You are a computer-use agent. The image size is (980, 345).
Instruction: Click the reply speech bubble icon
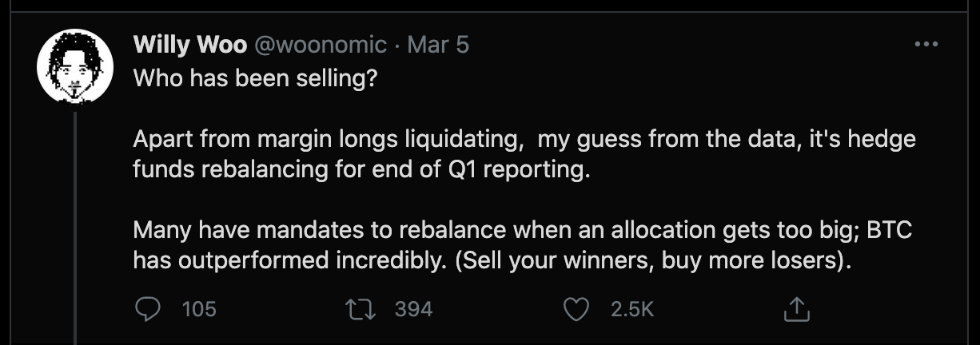[148, 309]
